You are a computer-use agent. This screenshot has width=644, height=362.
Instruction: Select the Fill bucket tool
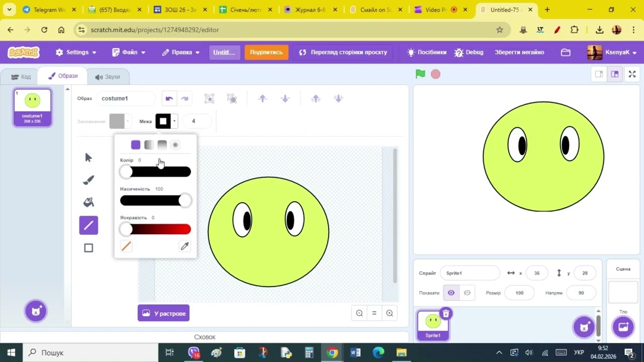point(89,202)
